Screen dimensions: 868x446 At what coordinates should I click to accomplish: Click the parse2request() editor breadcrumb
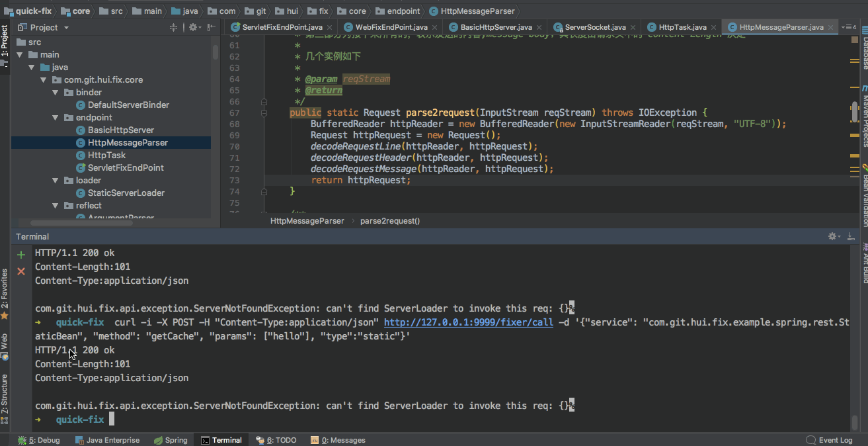click(390, 221)
